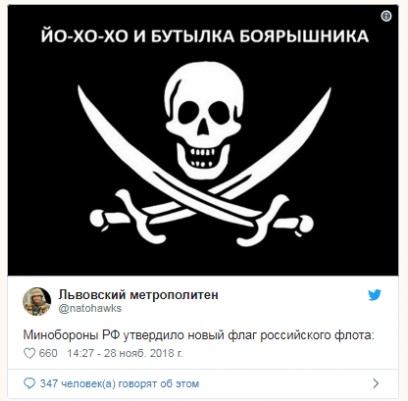Click the skull's teeth in the flag

[x=202, y=158]
